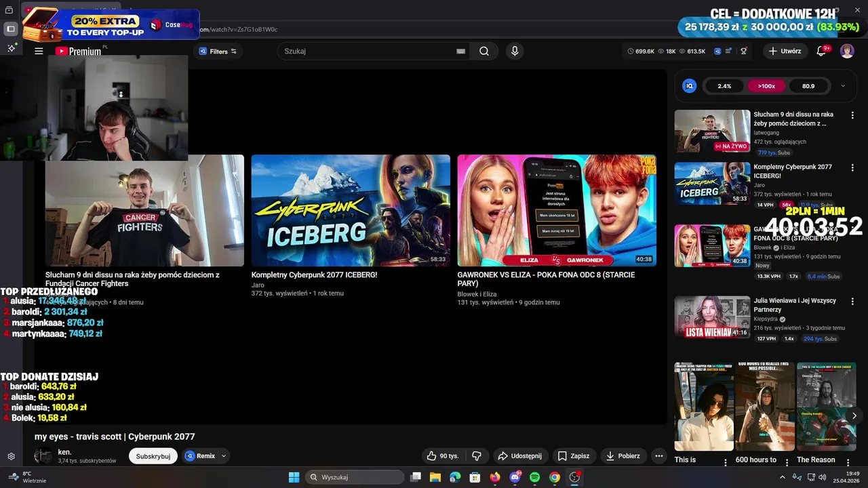Open the 'GAWRONEK VS ELIZA' end-screen title
This screenshot has width=868, height=488.
tap(547, 279)
